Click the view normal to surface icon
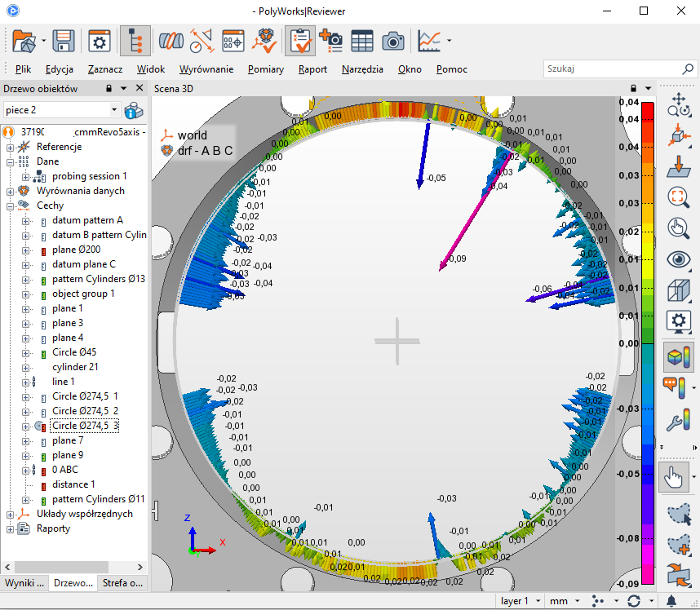 click(x=679, y=166)
